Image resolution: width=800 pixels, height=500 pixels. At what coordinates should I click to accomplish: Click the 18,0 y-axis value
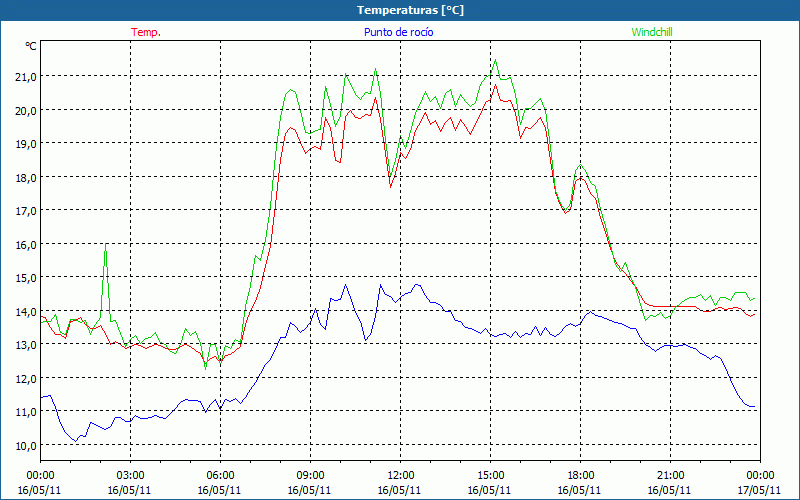(26, 178)
